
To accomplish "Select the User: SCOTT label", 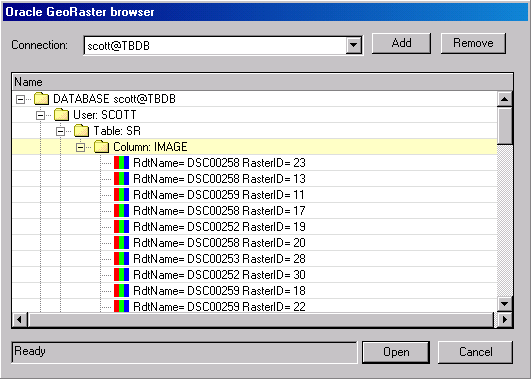I will [105, 115].
